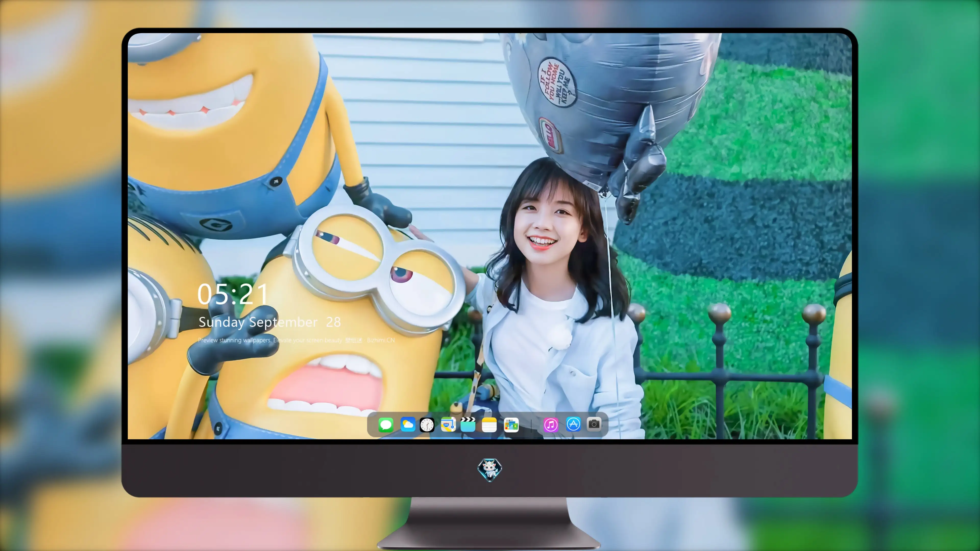Open the picture collage app icon in the dock
Screen dimensions: 980x551
tap(511, 425)
